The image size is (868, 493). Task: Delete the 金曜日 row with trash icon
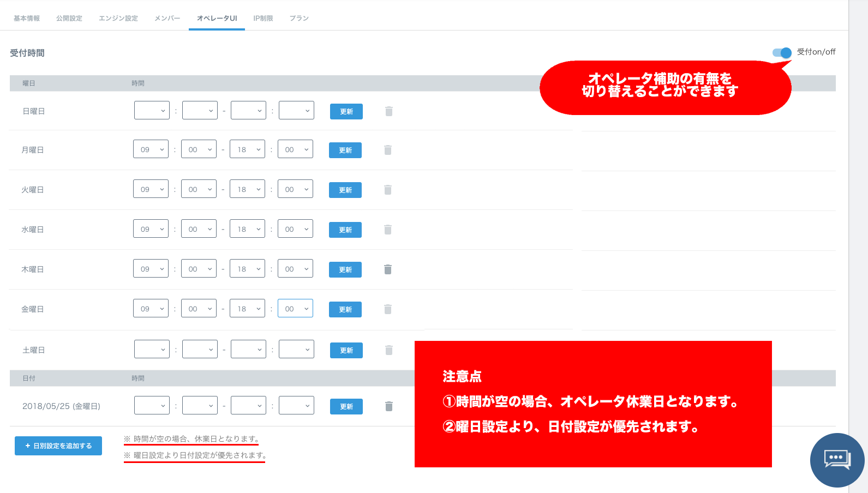coord(388,309)
